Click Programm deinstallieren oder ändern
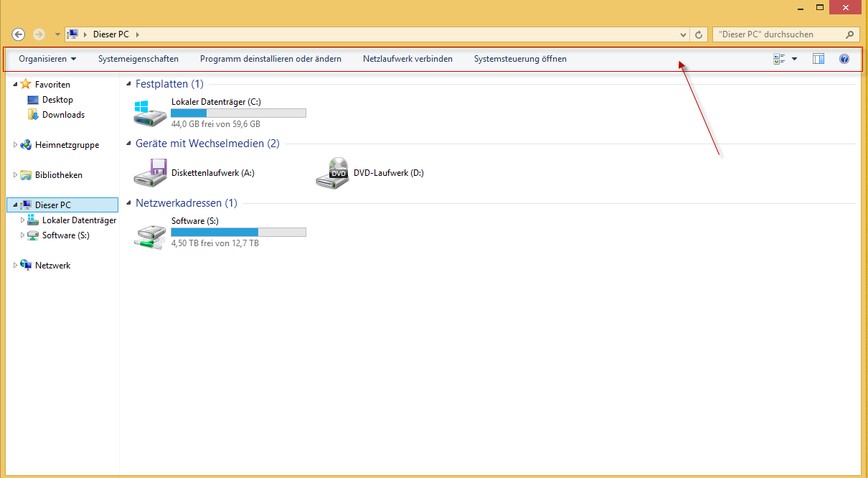The height and width of the screenshot is (478, 868). click(x=270, y=59)
